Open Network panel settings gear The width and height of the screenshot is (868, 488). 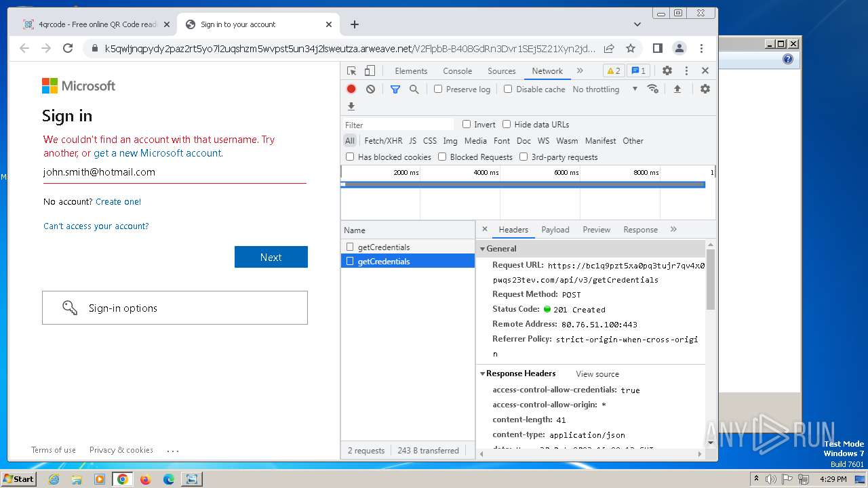pos(705,89)
